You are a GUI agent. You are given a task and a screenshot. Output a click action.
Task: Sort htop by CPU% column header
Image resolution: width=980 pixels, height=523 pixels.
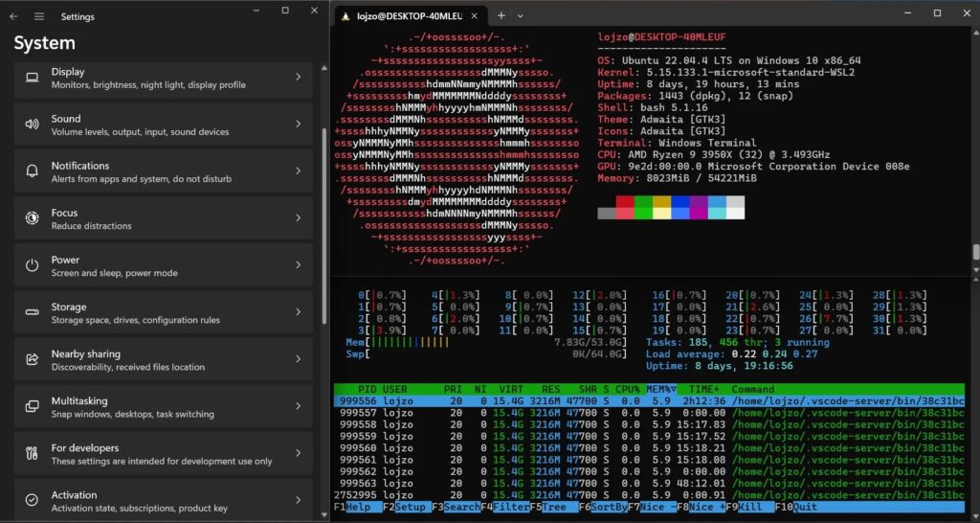627,389
